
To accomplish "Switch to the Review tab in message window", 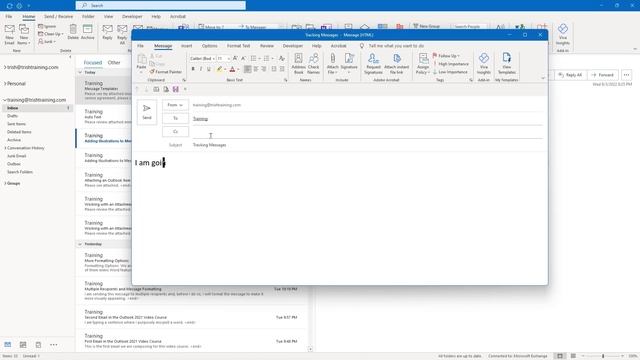I will (x=267, y=46).
